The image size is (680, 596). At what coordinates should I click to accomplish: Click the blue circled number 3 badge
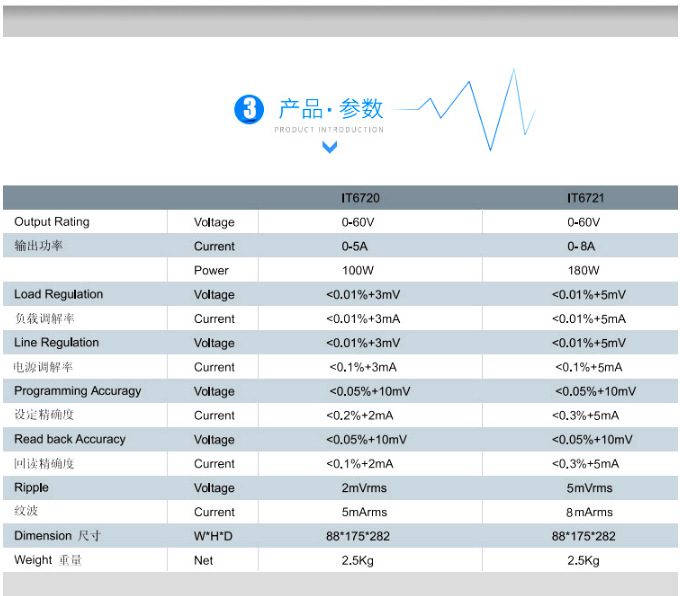(x=249, y=109)
